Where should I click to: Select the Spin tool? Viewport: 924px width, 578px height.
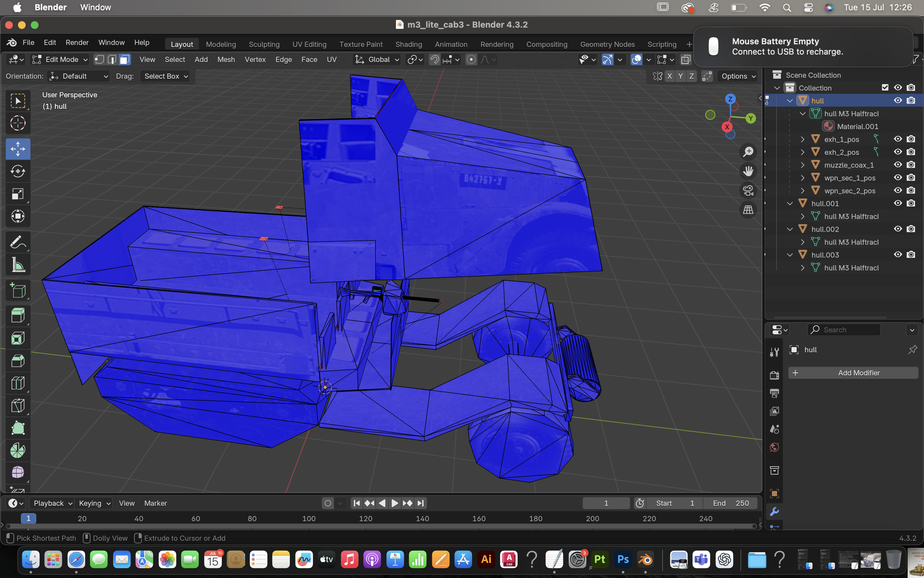click(18, 450)
